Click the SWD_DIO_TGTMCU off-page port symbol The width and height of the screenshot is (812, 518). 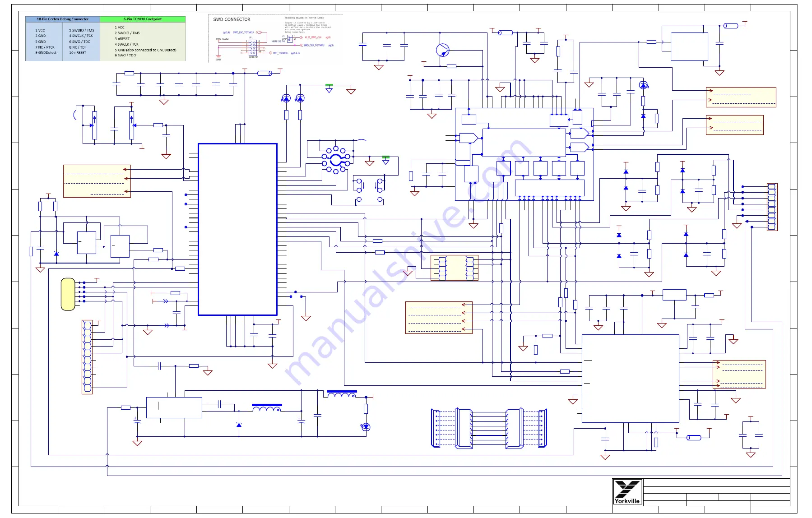(259, 32)
